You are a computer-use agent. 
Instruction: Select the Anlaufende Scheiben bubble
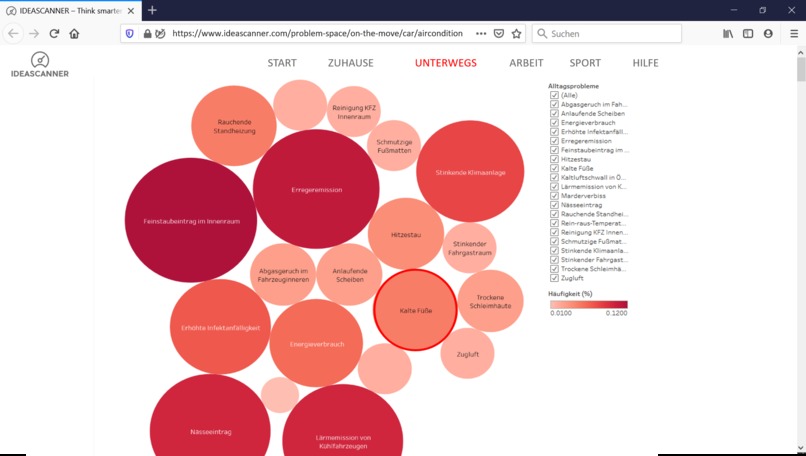[350, 275]
